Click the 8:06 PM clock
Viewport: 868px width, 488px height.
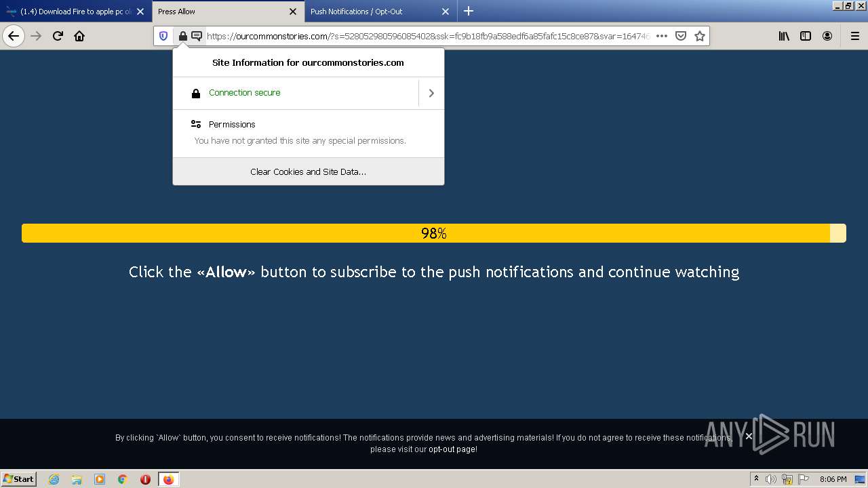tap(833, 479)
